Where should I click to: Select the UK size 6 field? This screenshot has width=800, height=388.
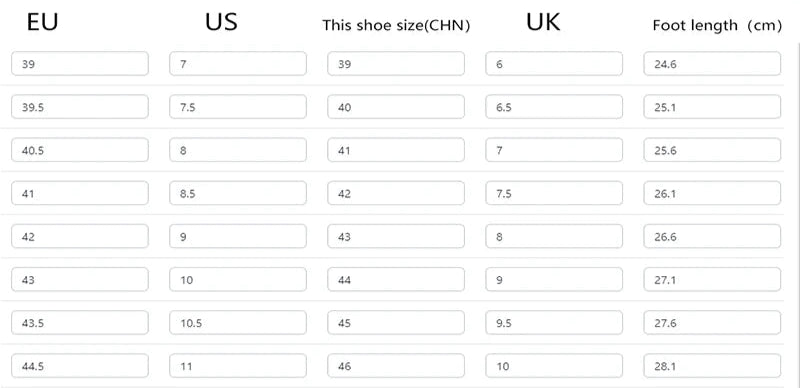pyautogui.click(x=554, y=64)
